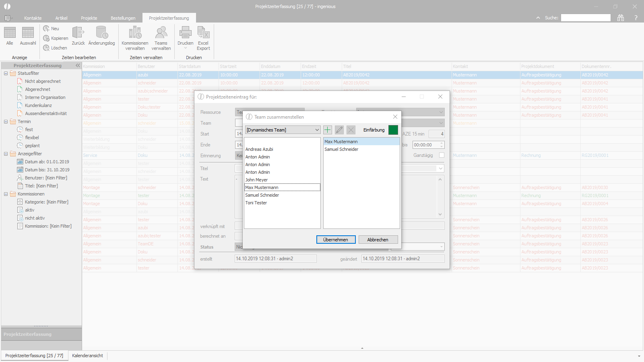
Task: Click the green Einfärbung color swatch
Action: 393,130
